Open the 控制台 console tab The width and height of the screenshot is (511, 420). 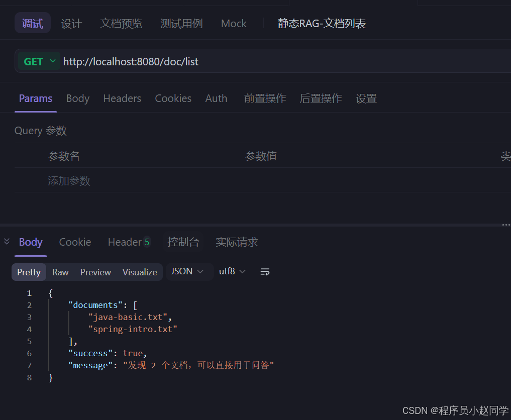pos(183,242)
